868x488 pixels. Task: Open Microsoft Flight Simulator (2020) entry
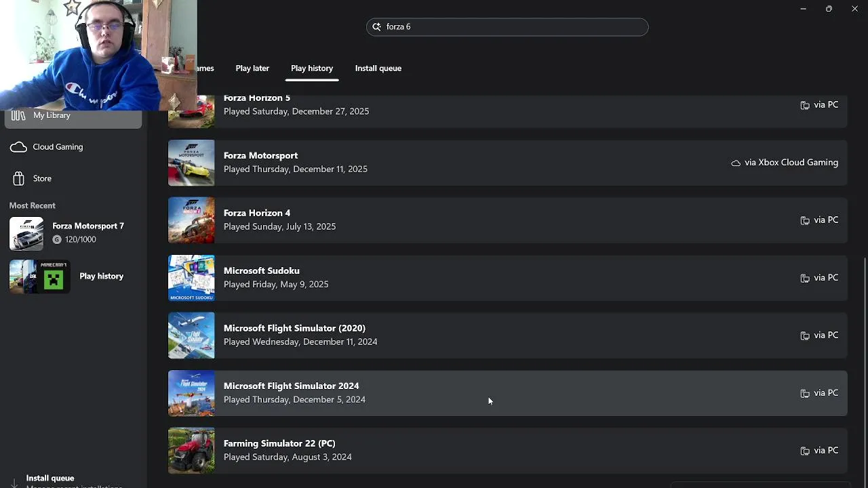[508, 335]
